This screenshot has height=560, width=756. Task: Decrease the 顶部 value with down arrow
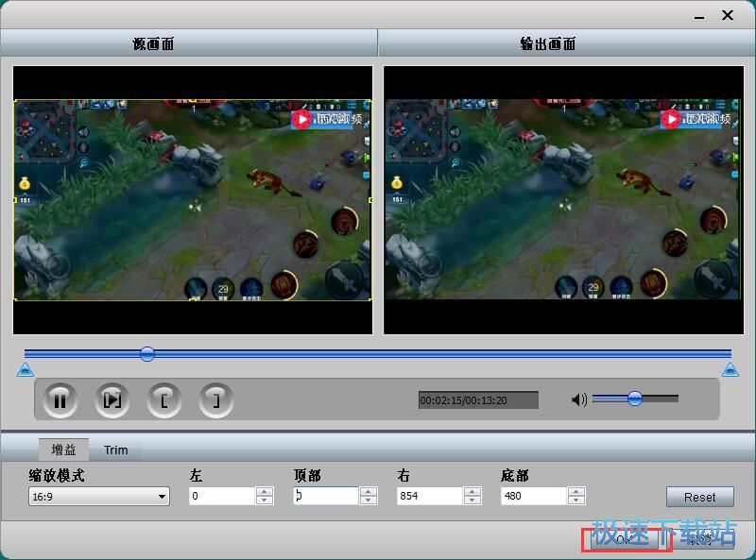tap(369, 501)
